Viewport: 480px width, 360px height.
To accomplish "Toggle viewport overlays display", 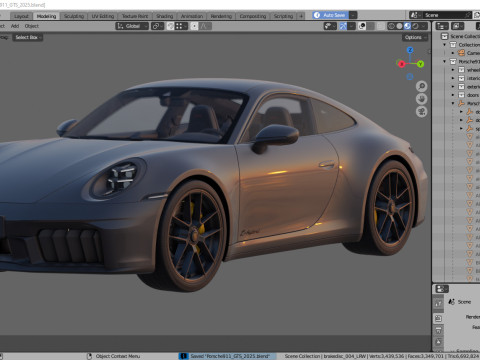I will tap(362, 26).
